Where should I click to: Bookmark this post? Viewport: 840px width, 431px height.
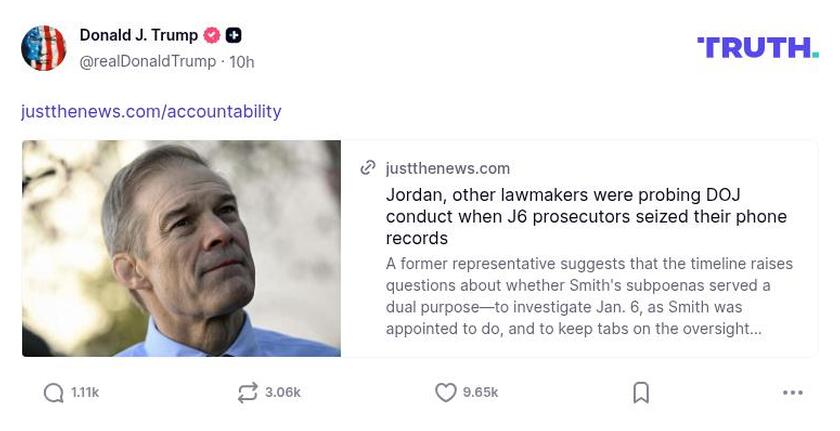(x=641, y=393)
